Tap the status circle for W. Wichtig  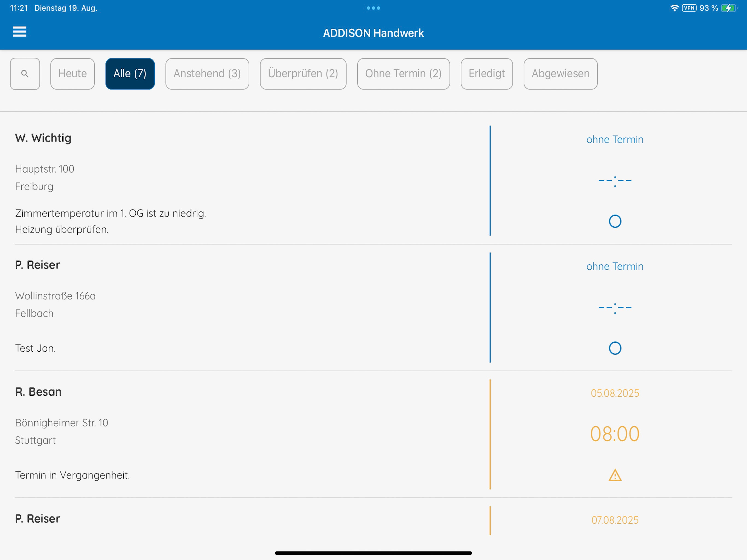tap(615, 221)
